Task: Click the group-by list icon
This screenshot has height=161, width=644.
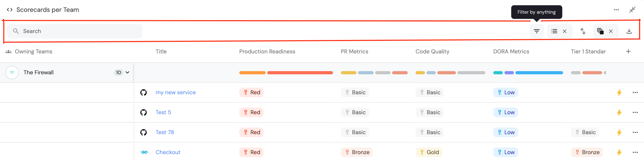Action: (554, 31)
